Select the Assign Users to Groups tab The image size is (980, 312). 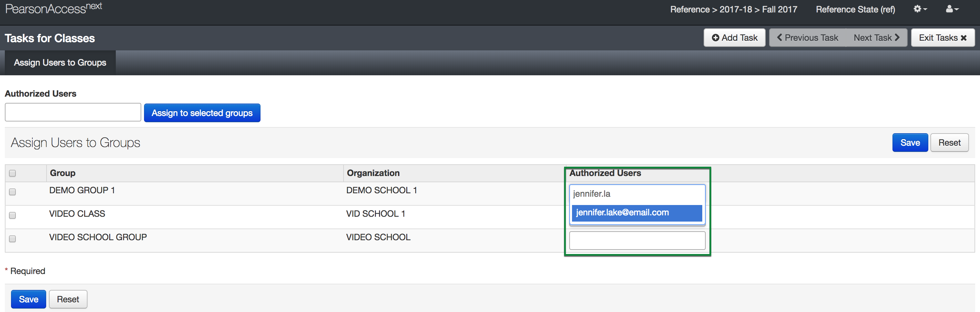tap(60, 62)
